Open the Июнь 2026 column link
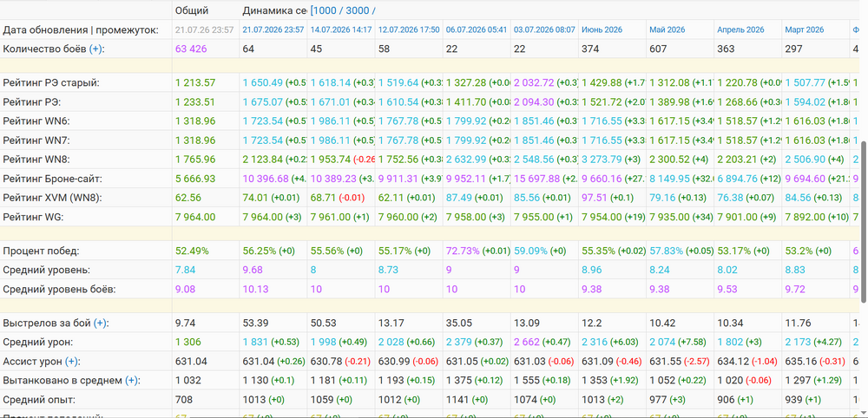 click(602, 29)
